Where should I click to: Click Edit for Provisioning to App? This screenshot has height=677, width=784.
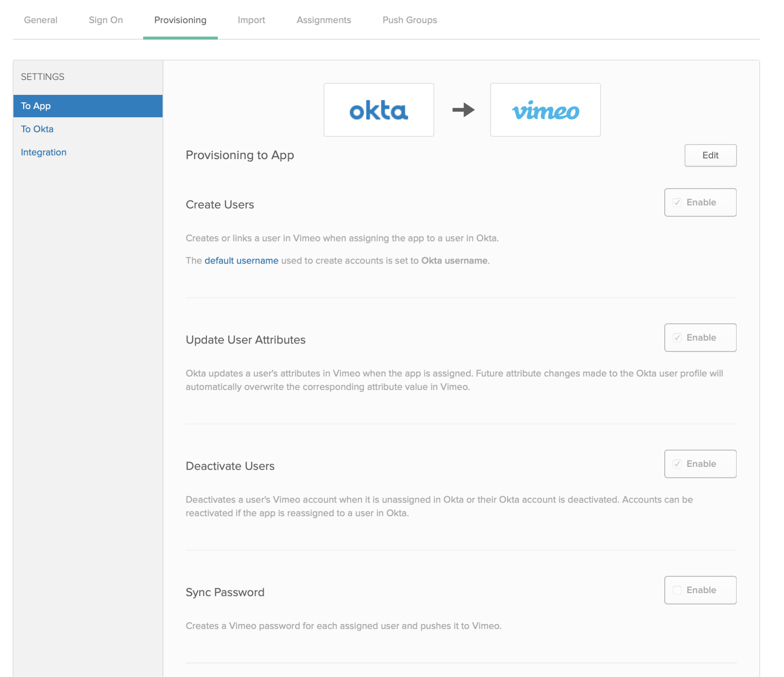pos(710,155)
